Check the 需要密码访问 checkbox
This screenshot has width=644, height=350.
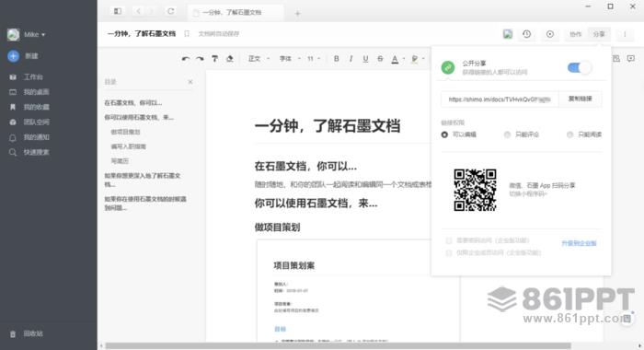tap(449, 240)
